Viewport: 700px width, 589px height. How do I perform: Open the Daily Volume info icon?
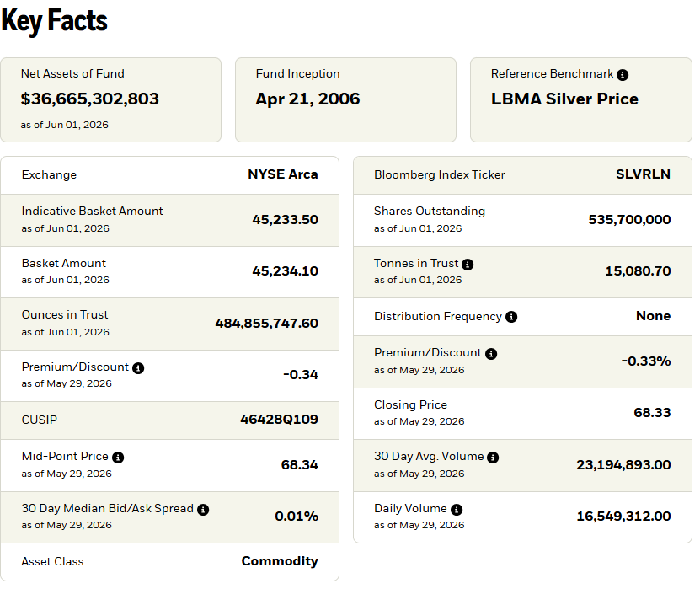point(457,510)
